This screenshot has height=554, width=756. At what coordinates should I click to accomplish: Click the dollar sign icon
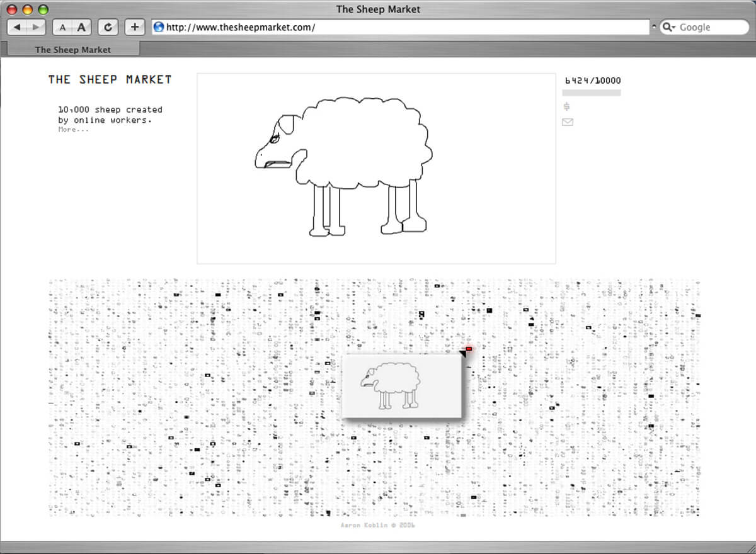(567, 106)
